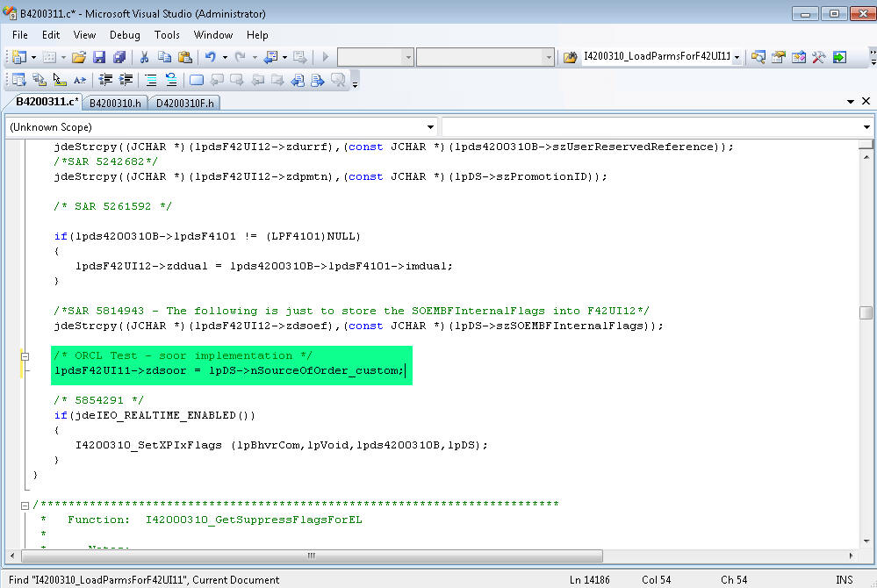
Task: Open the members dropdown right of the scope box
Action: click(866, 127)
